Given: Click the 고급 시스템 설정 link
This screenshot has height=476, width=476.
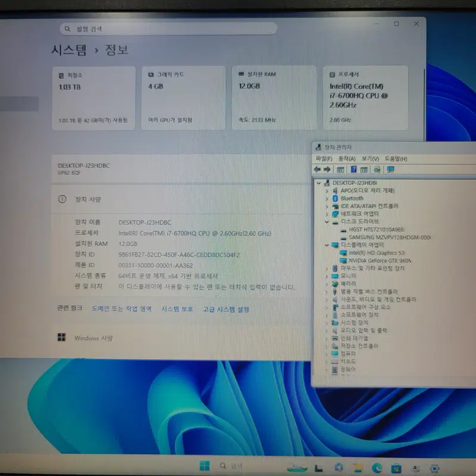Looking at the screenshot, I should click(226, 309).
